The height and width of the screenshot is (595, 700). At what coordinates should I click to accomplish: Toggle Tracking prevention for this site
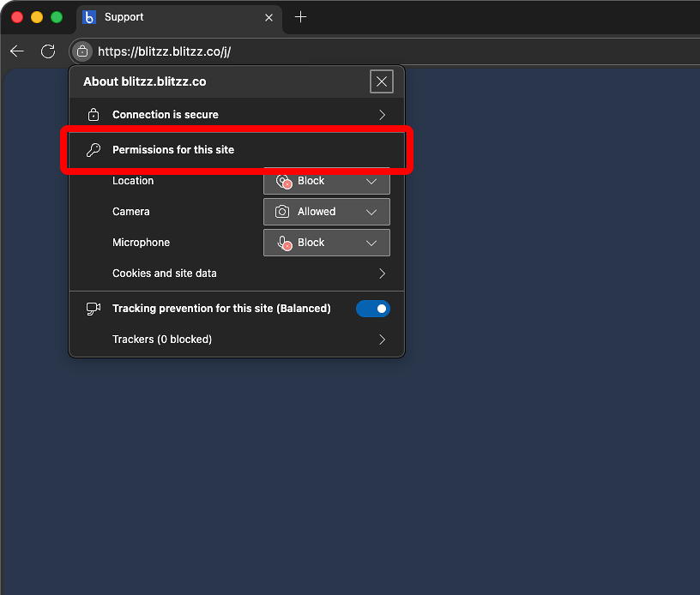click(373, 309)
